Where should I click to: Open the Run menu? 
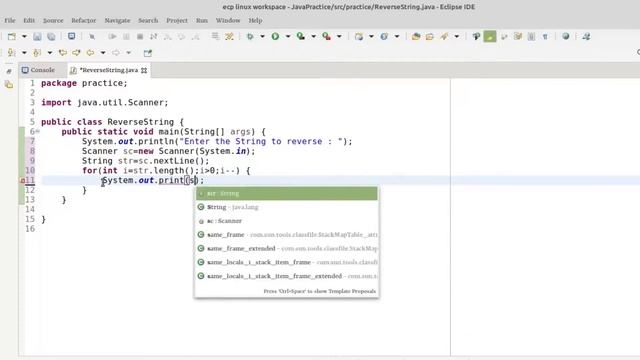click(x=202, y=20)
